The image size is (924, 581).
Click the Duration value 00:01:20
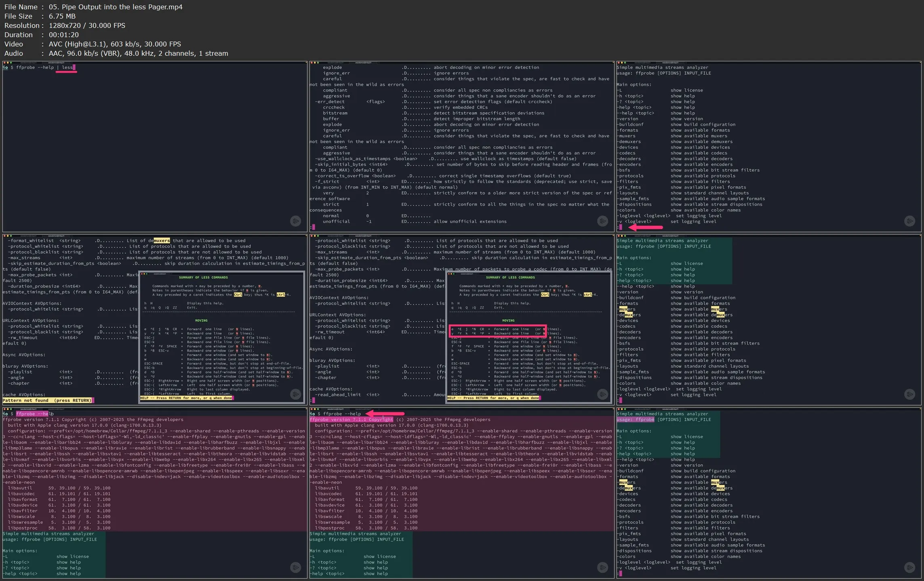pos(64,35)
